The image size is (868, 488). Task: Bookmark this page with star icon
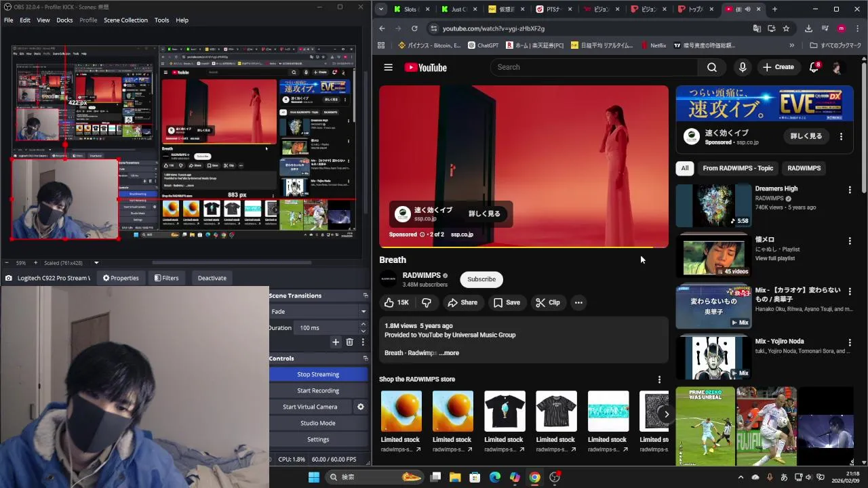(786, 28)
